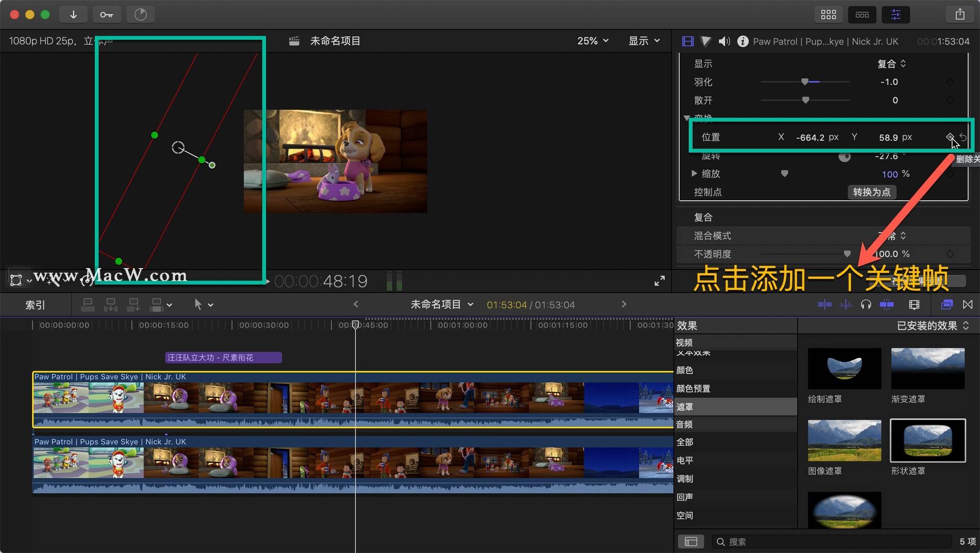Select the 颜色 effects category

684,370
